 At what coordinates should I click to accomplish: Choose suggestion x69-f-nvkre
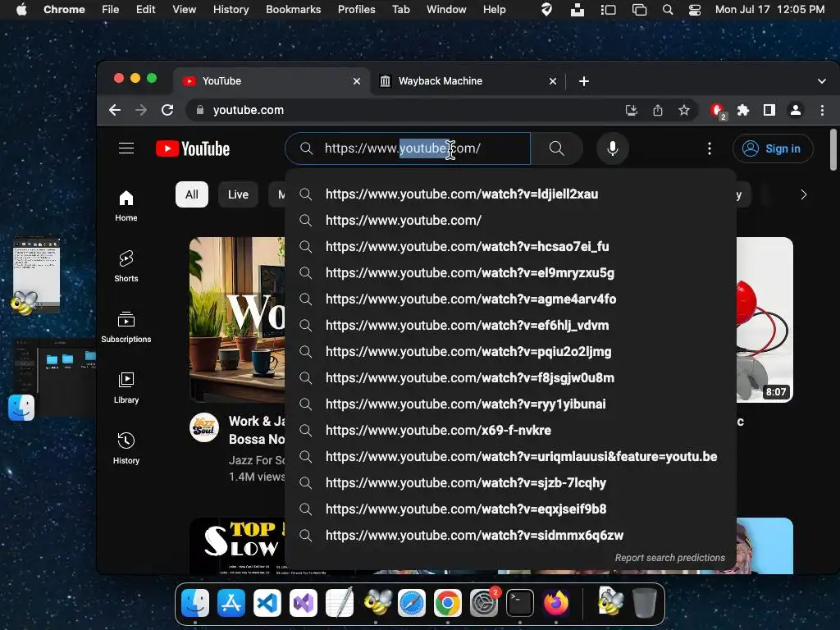click(x=510, y=430)
